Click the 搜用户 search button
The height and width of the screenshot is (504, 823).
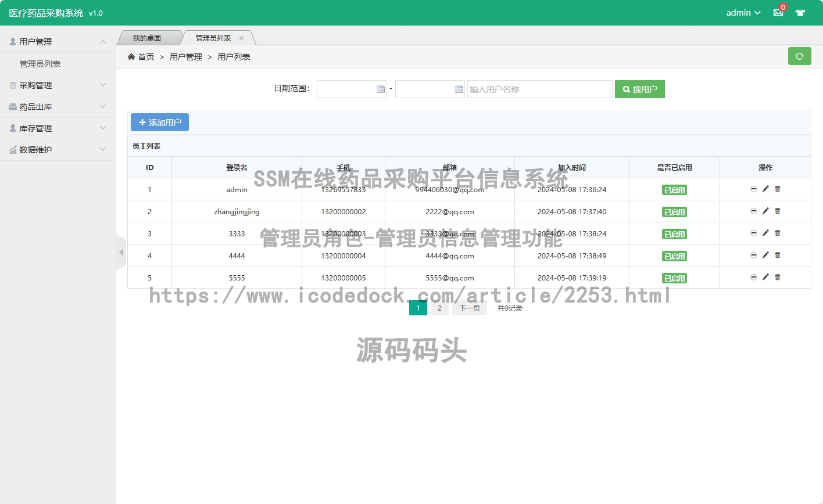click(640, 89)
